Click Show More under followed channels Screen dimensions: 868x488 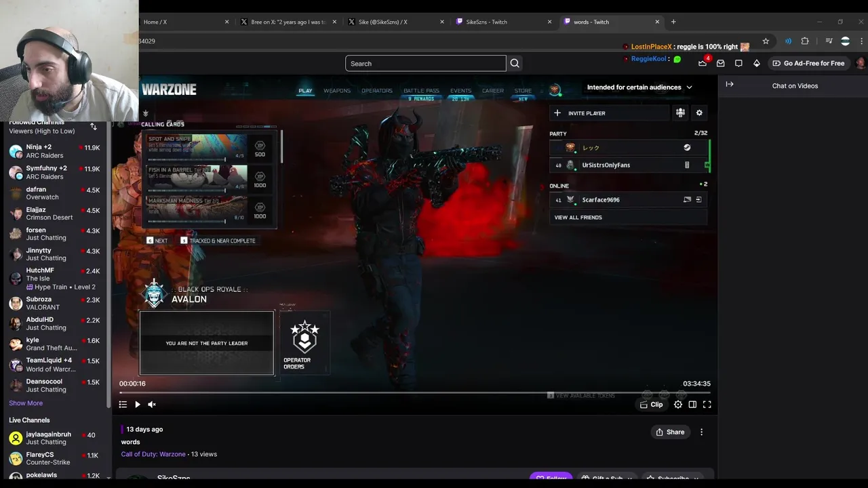tap(26, 403)
